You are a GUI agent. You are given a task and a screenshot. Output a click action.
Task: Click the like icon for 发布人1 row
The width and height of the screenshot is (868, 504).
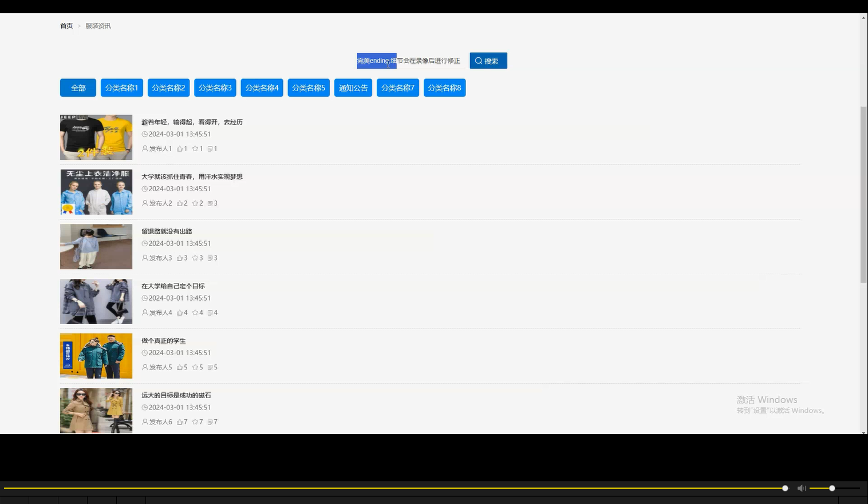180,148
